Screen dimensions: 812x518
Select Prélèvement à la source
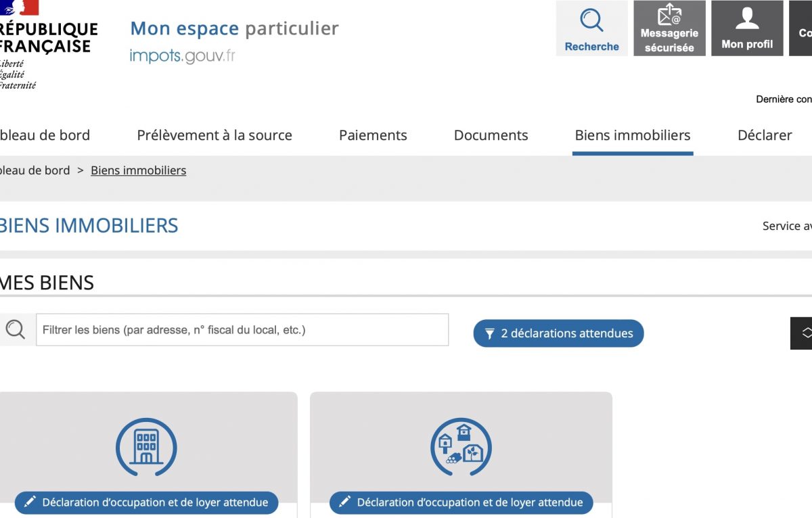tap(215, 135)
